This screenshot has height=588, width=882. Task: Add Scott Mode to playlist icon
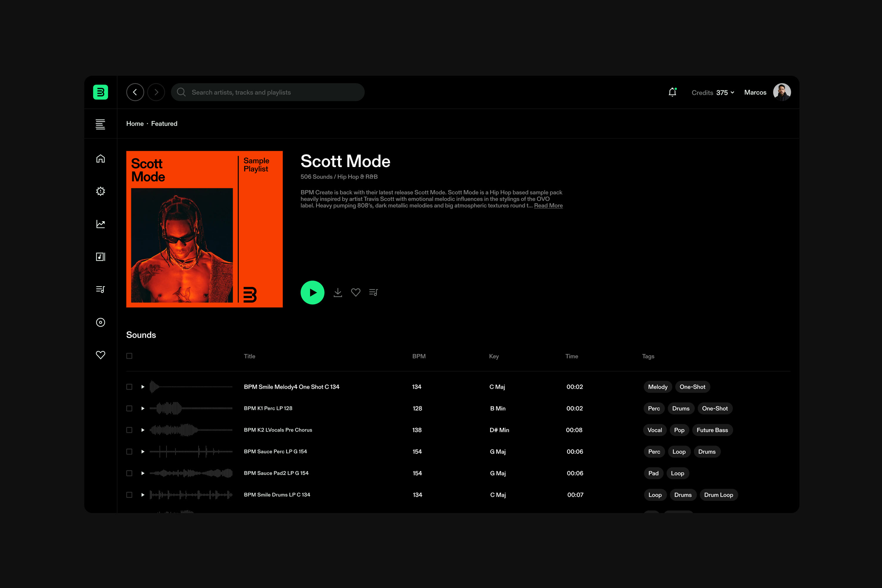pyautogui.click(x=373, y=293)
